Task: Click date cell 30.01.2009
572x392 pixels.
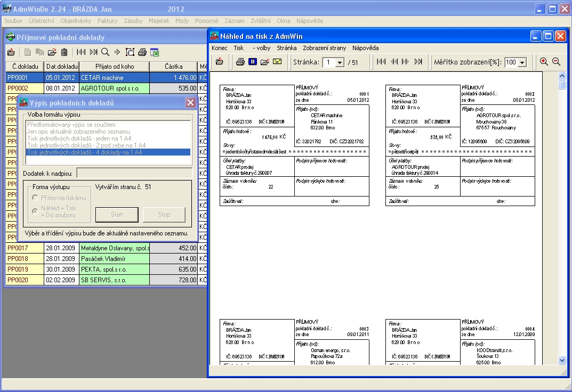Action: pos(62,269)
